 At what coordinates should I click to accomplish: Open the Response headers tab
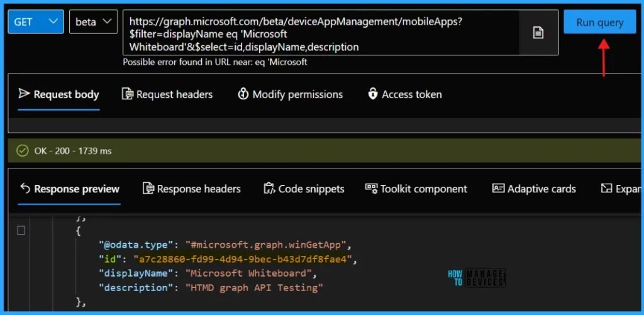191,189
